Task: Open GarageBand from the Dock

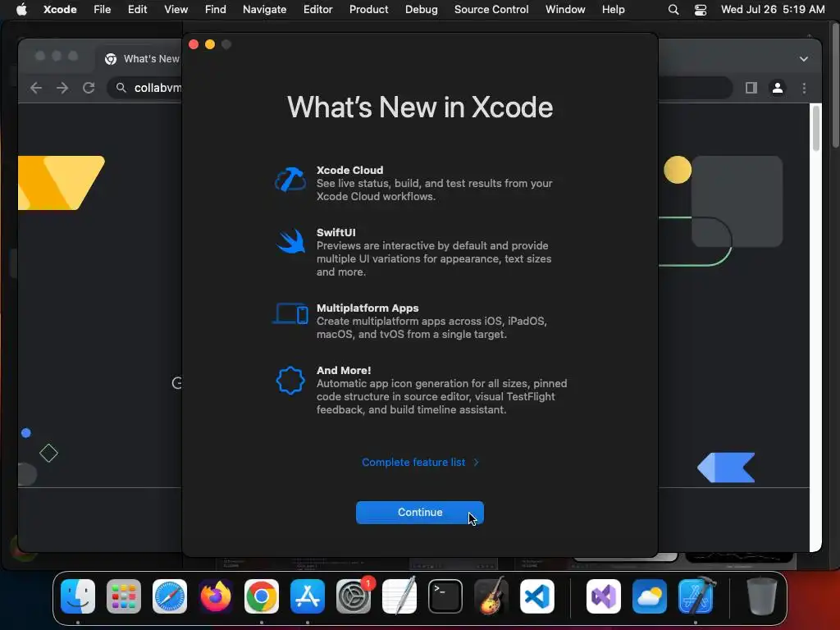Action: click(x=491, y=596)
